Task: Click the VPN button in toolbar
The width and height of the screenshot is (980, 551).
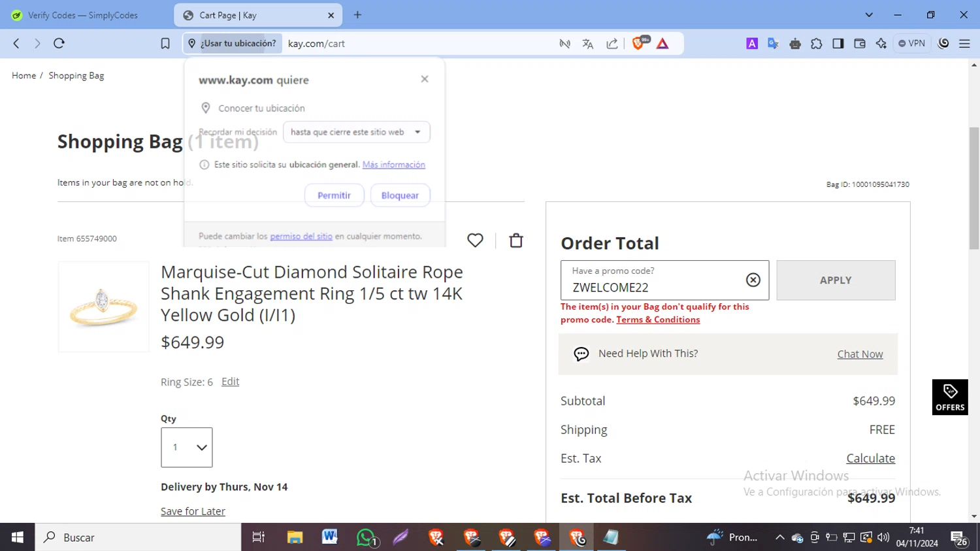Action: pos(912,44)
